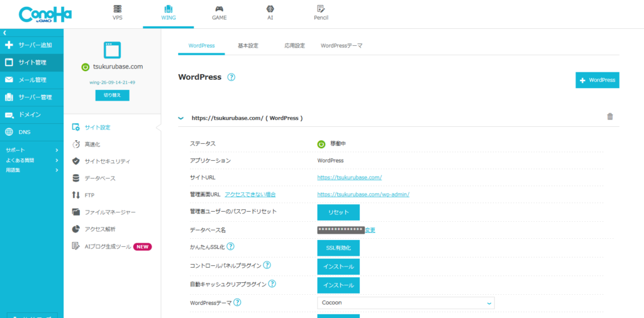This screenshot has width=644, height=318.
Task: Install the 自動キャッシュクリアプラグイン
Action: pyautogui.click(x=338, y=285)
